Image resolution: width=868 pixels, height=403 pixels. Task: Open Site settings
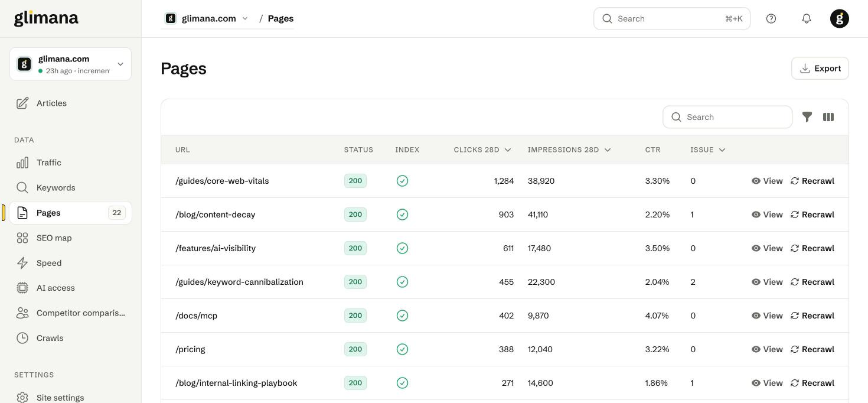pyautogui.click(x=70, y=398)
